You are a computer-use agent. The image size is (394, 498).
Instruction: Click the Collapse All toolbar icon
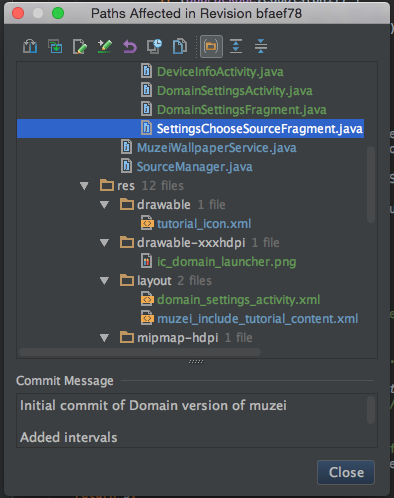[x=261, y=46]
